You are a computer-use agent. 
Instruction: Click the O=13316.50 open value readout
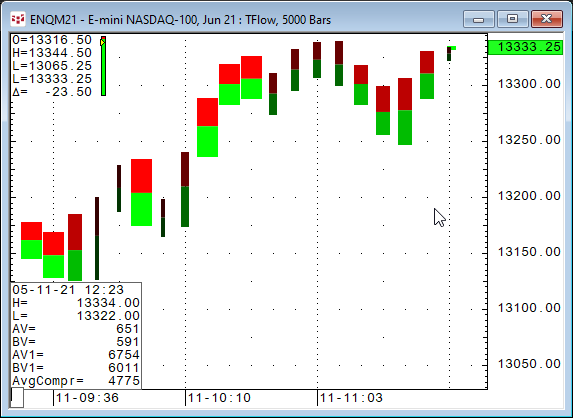pos(52,40)
